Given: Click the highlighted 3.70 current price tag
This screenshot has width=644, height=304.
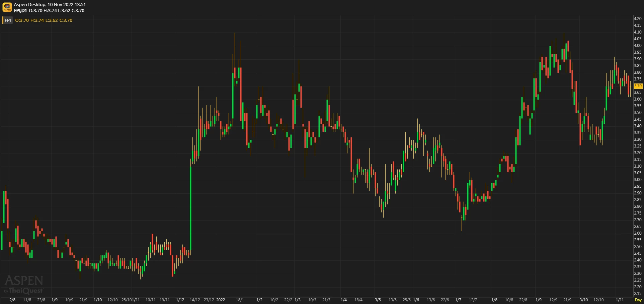Looking at the screenshot, I should (638, 86).
